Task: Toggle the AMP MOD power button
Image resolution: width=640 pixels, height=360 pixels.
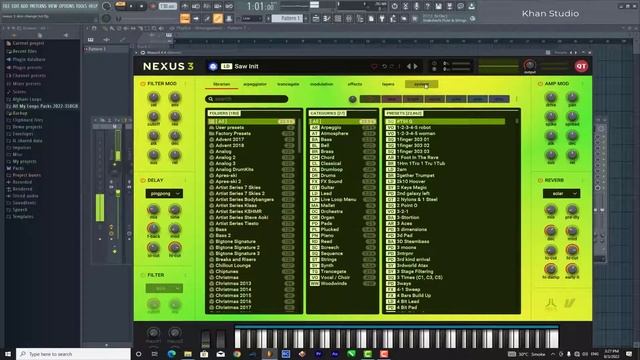Action: point(540,84)
